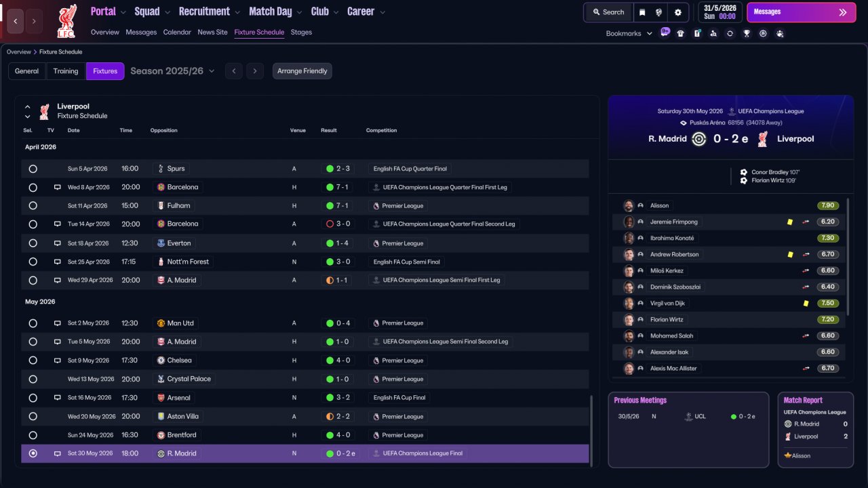Click the trophy icon in bookmarks bar
This screenshot has height=488, width=868.
747,33
